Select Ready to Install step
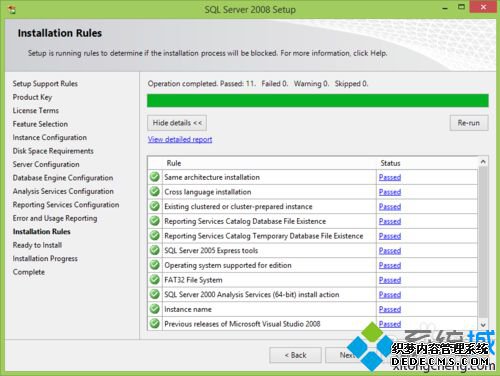The height and width of the screenshot is (376, 500). [37, 245]
